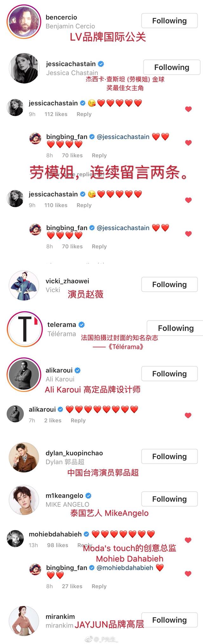Open the @mohiebdahabieh mention in bingbing_fan's reply
Screen dimensions: 203x644
pos(125,568)
